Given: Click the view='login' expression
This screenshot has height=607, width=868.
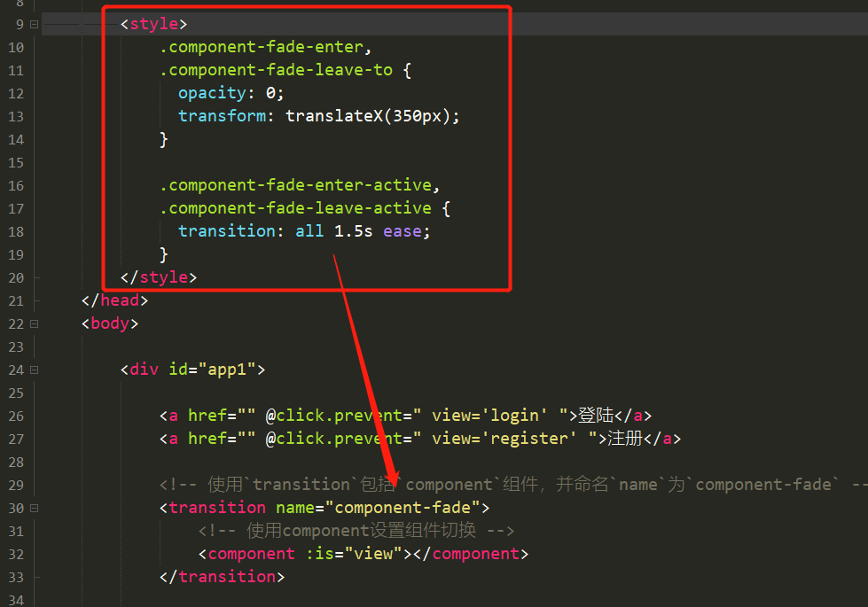Looking at the screenshot, I should [490, 416].
